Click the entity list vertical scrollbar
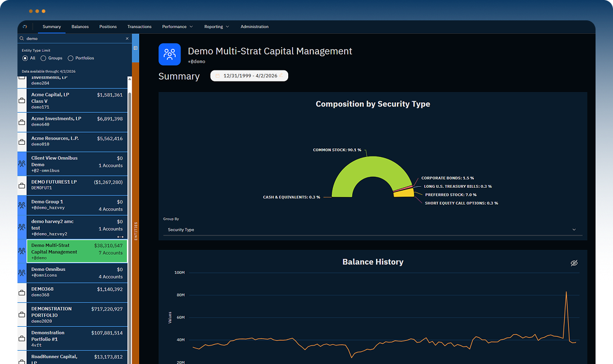613x364 pixels. pos(129,219)
